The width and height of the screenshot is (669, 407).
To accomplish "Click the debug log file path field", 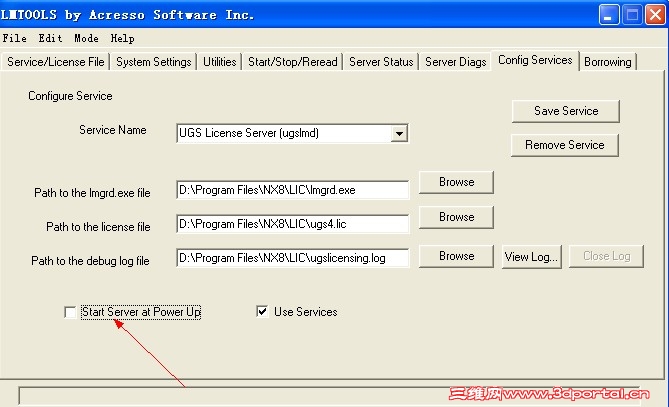I will pyautogui.click(x=293, y=258).
